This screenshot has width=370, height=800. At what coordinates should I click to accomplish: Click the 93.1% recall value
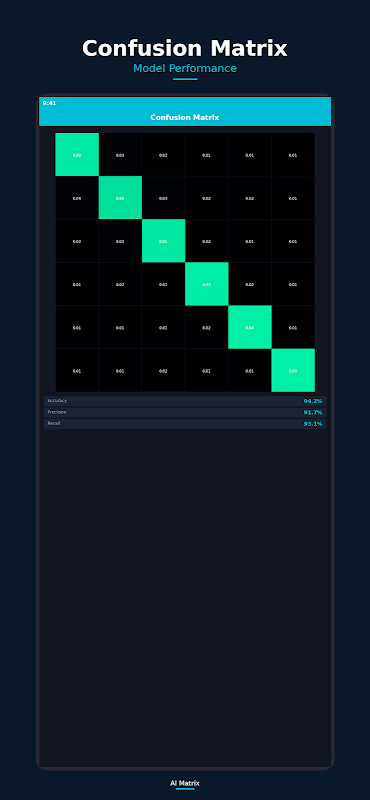pos(313,424)
